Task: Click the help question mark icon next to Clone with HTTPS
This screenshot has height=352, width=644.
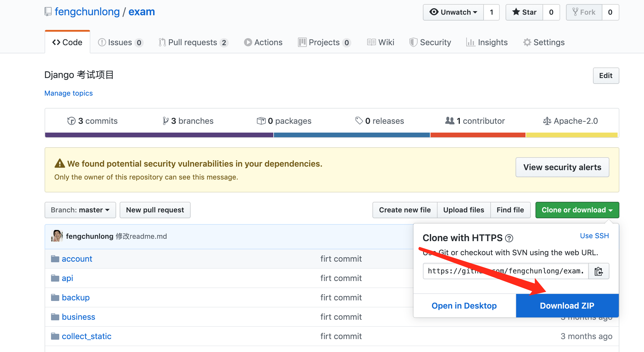Action: click(x=509, y=238)
